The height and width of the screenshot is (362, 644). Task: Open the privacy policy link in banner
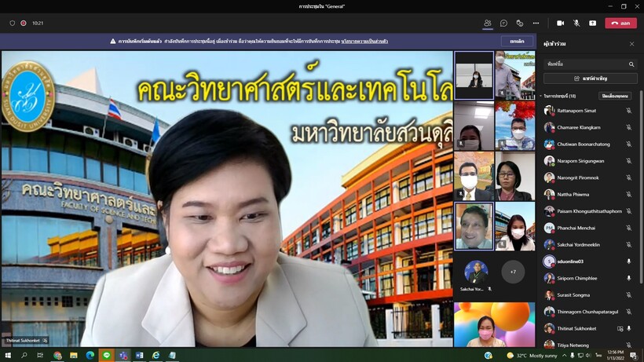click(x=364, y=42)
